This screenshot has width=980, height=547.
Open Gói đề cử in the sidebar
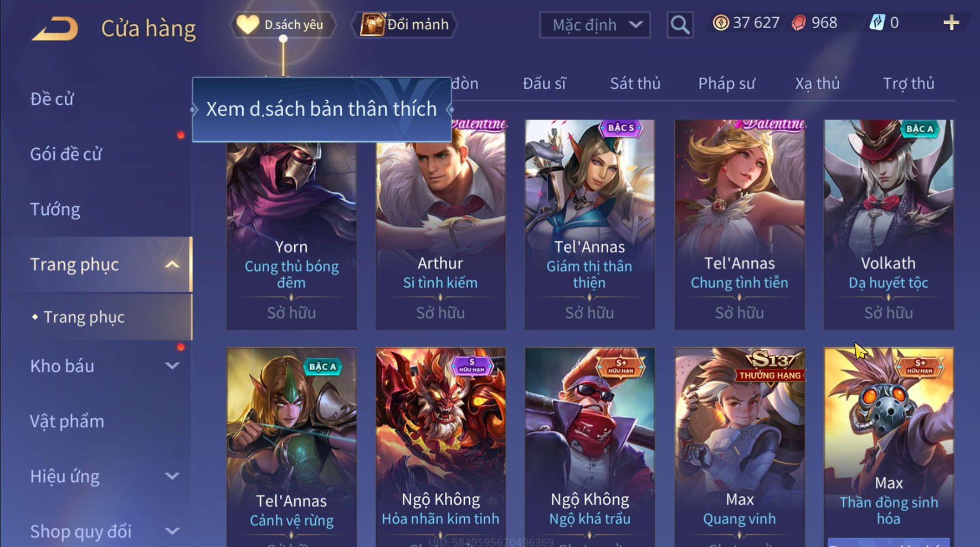point(66,154)
